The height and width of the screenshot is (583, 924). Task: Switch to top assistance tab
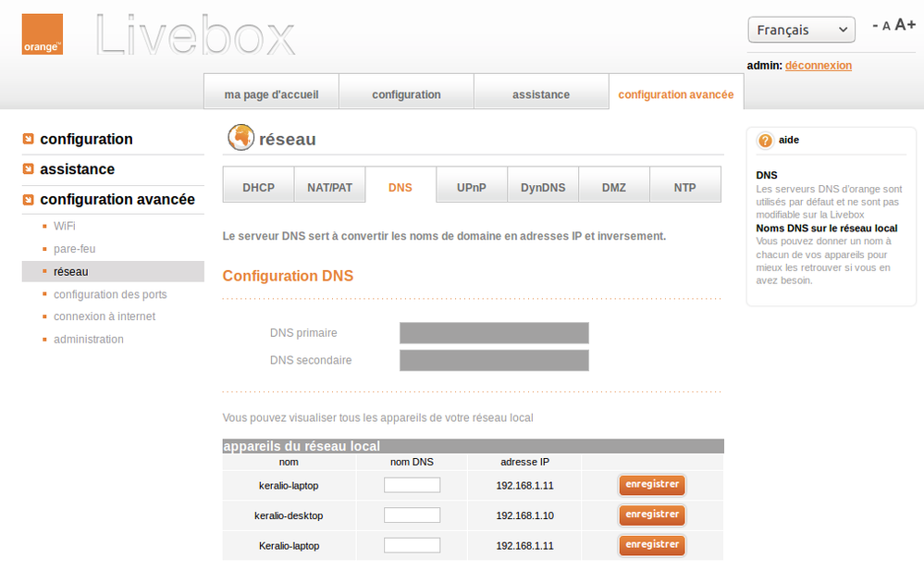point(541,92)
